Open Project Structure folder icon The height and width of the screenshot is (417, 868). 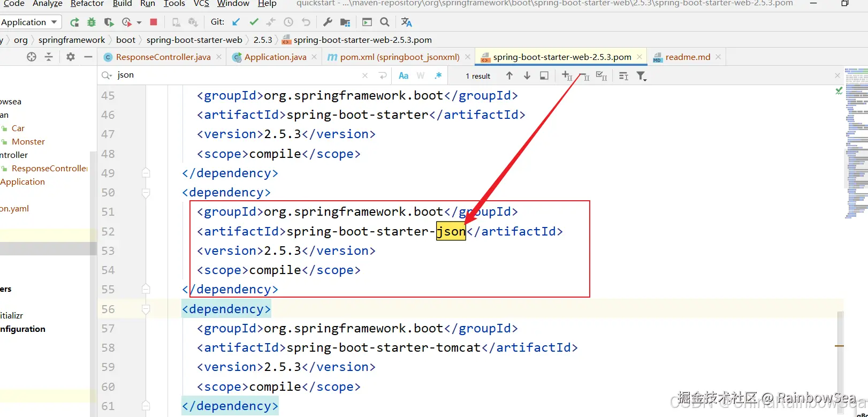345,22
